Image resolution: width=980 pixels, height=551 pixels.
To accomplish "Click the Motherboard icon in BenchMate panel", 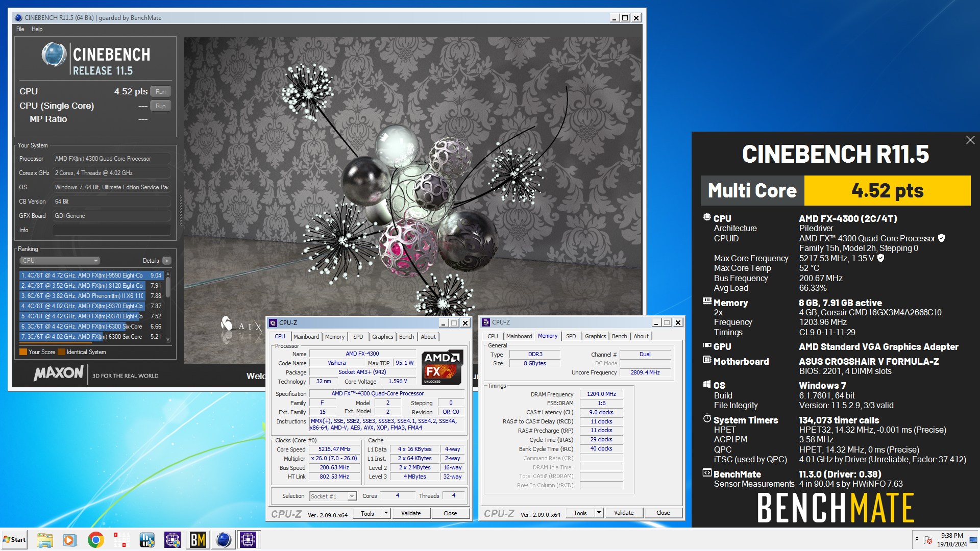I will (707, 360).
